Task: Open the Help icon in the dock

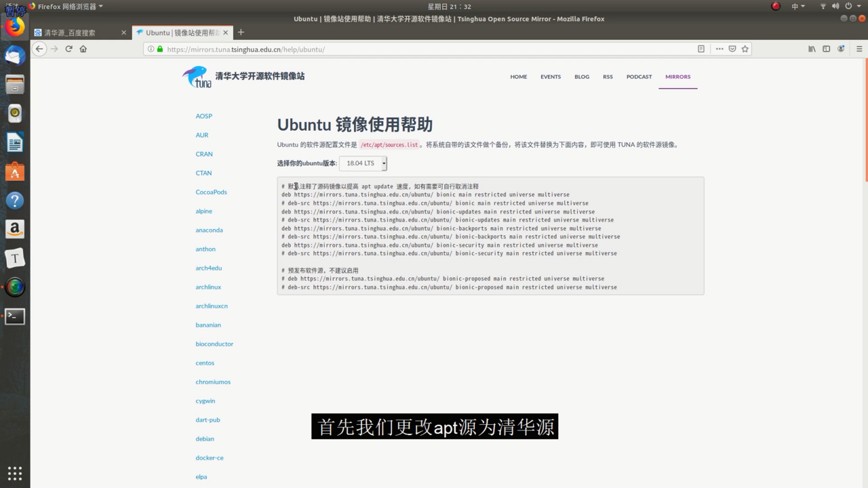Action: tap(15, 201)
